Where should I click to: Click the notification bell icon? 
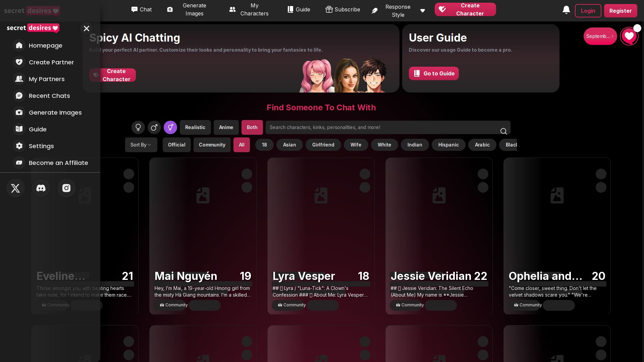[566, 10]
